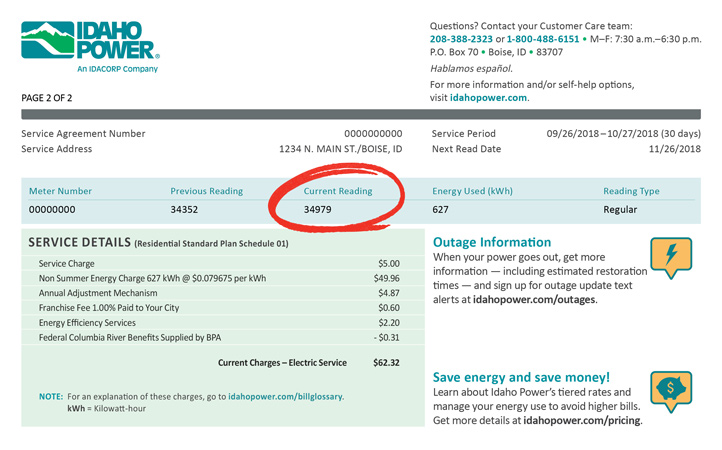Select next read date 11/26/2018
The height and width of the screenshot is (450, 722).
(x=675, y=149)
